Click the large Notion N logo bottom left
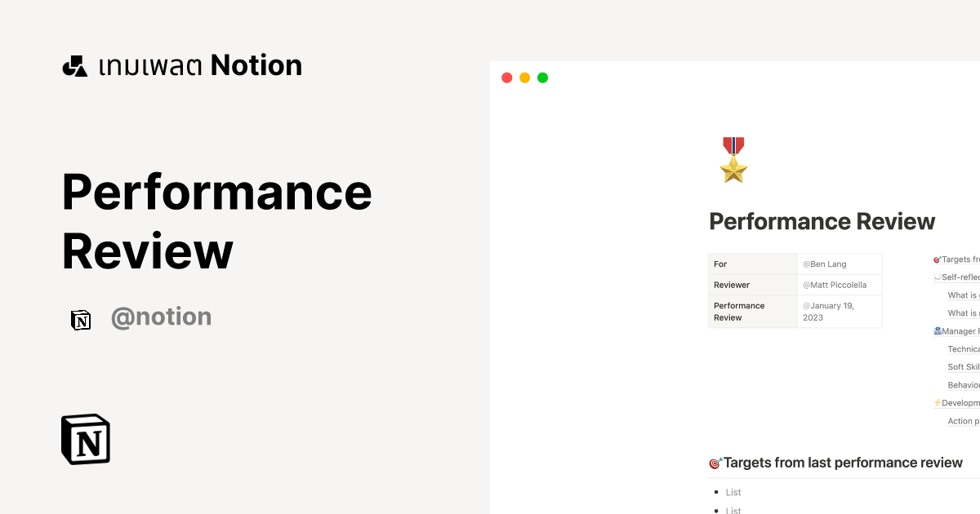980x514 pixels. [x=85, y=439]
